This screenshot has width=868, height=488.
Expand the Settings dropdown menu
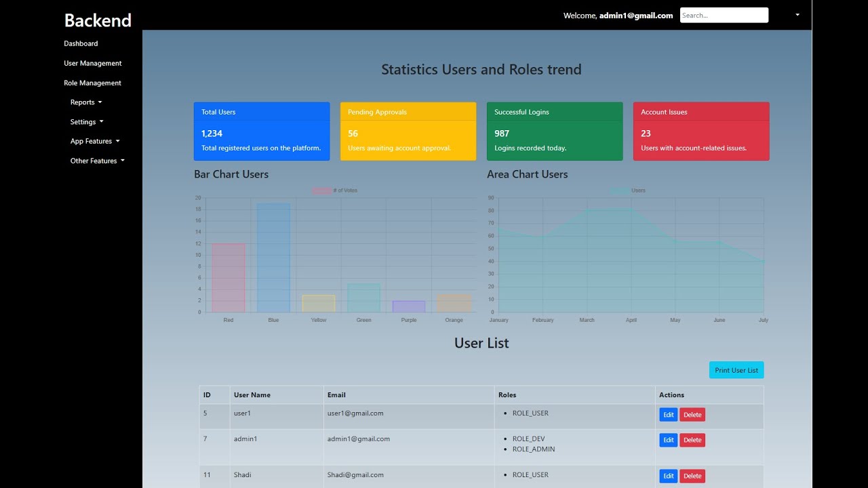(87, 122)
